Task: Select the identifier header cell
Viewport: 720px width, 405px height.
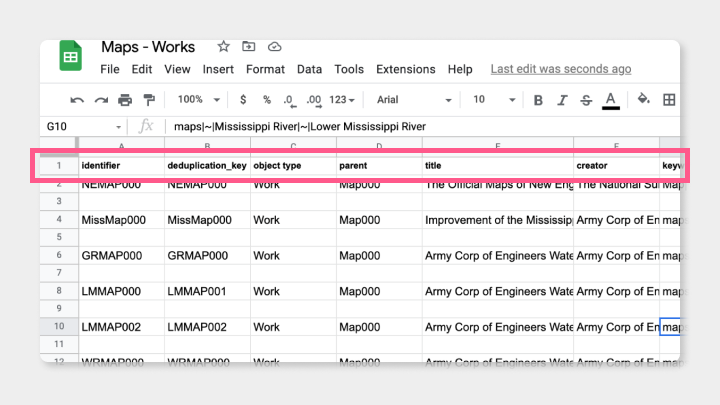Action: [122, 166]
